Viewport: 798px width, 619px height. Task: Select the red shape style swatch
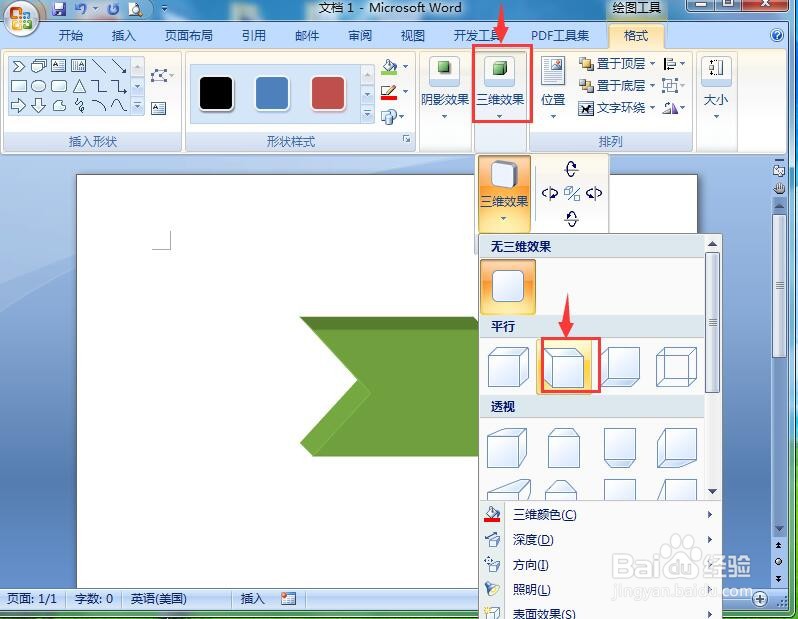pyautogui.click(x=328, y=94)
